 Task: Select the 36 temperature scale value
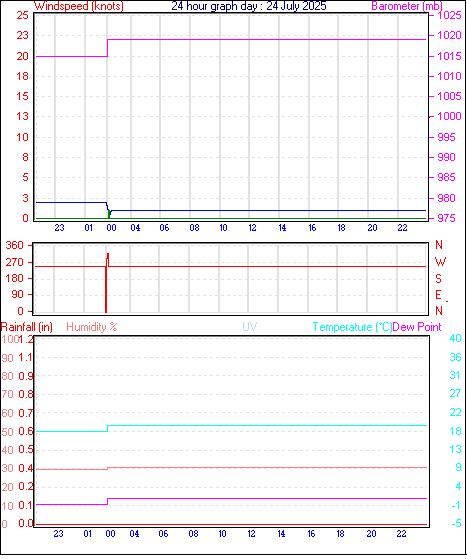click(455, 357)
